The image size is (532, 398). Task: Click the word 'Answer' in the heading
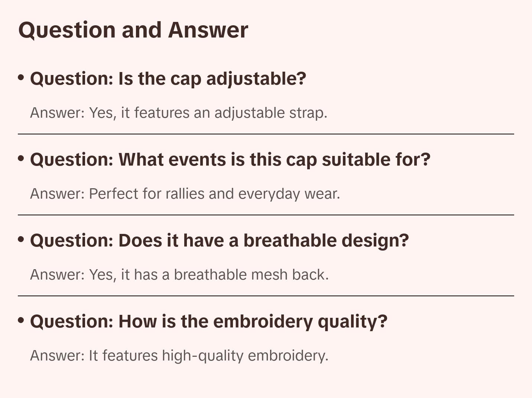pyautogui.click(x=208, y=30)
